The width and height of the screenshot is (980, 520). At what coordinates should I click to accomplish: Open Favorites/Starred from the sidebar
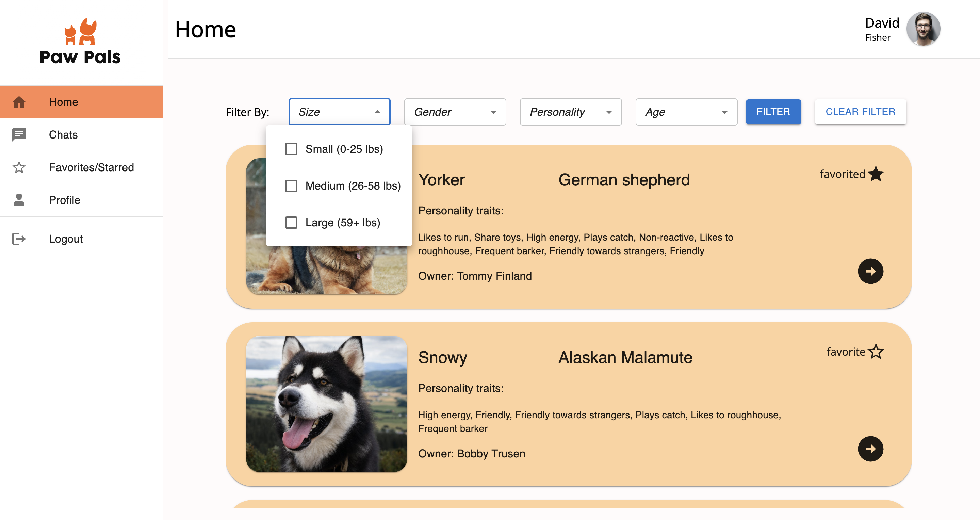pos(81,167)
